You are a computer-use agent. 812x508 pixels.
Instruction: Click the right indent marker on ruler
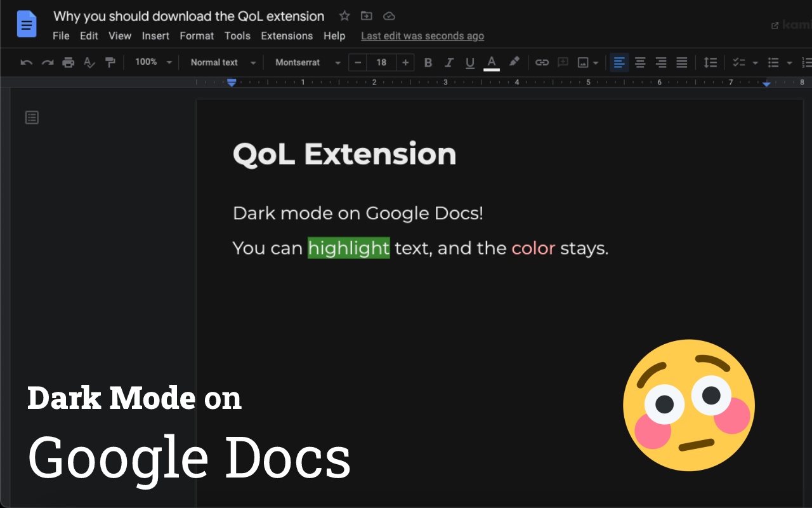coord(766,83)
